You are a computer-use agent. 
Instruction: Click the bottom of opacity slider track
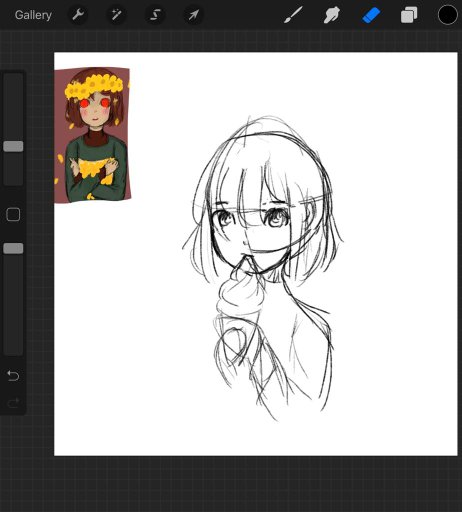point(13,348)
